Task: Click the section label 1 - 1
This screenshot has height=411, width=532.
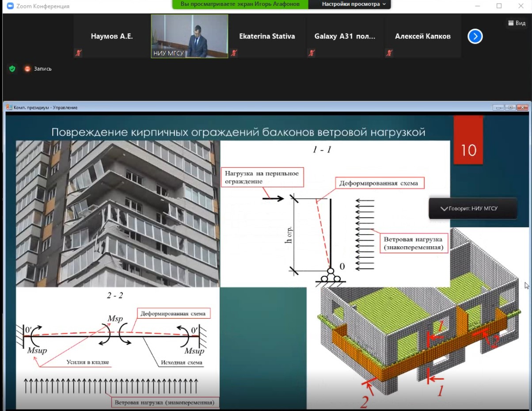Action: click(x=322, y=150)
